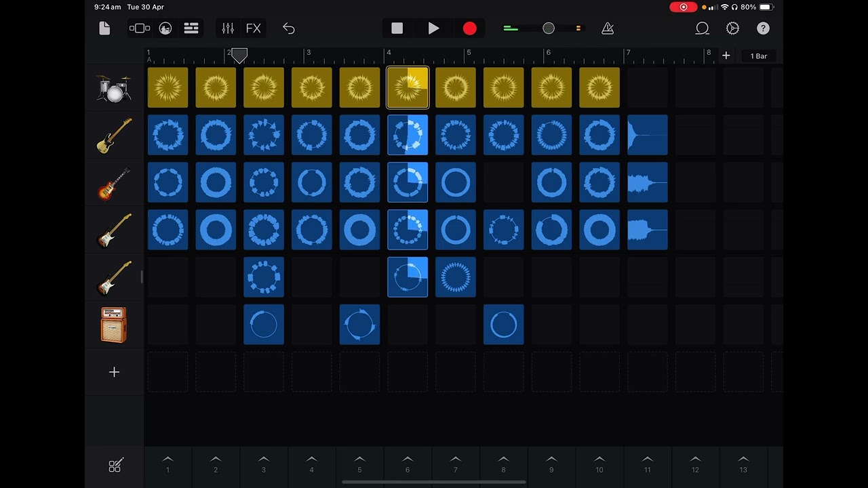
Task: Tap the bass track cell in column 3
Action: (x=264, y=135)
